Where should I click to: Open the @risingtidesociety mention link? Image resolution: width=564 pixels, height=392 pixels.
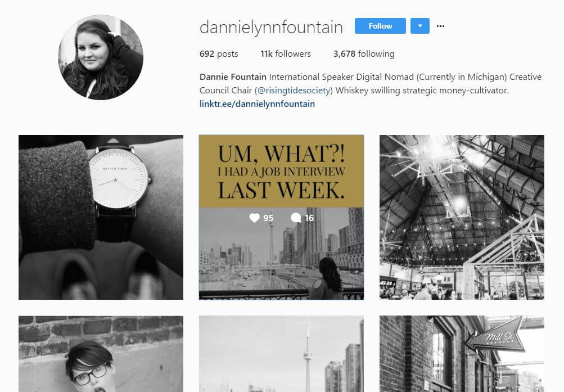[x=294, y=91]
